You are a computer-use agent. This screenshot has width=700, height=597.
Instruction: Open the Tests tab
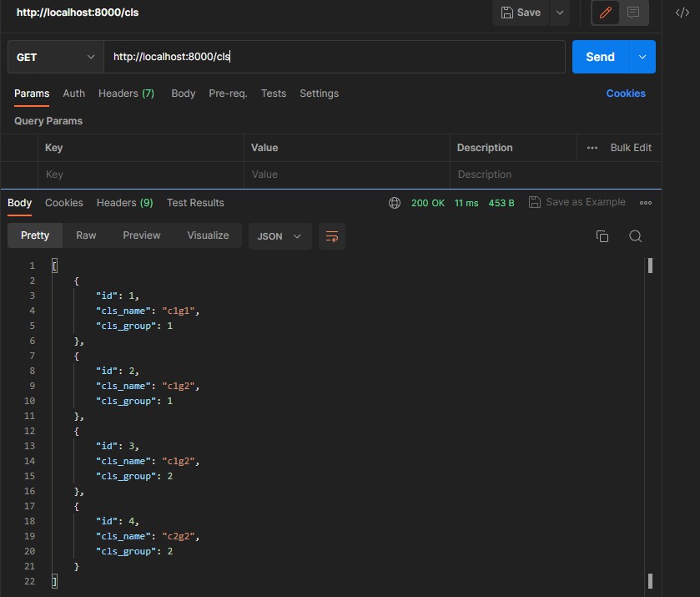pos(273,94)
